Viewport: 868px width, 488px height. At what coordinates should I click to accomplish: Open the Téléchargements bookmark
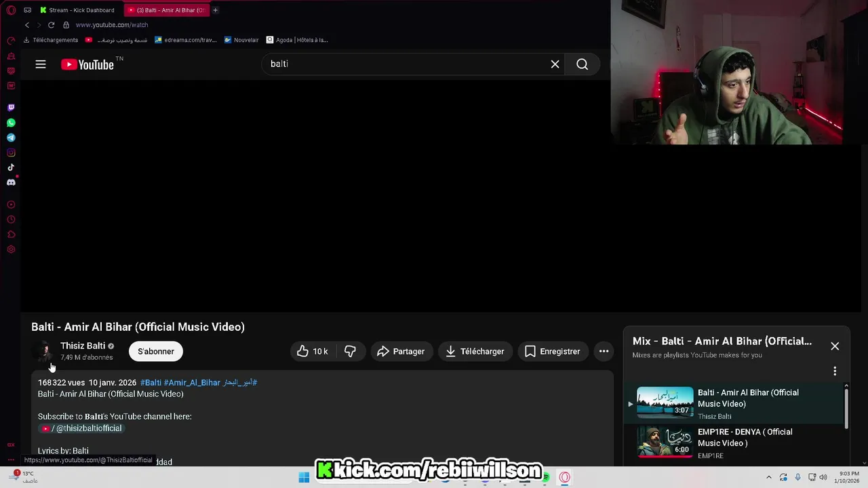(51, 40)
